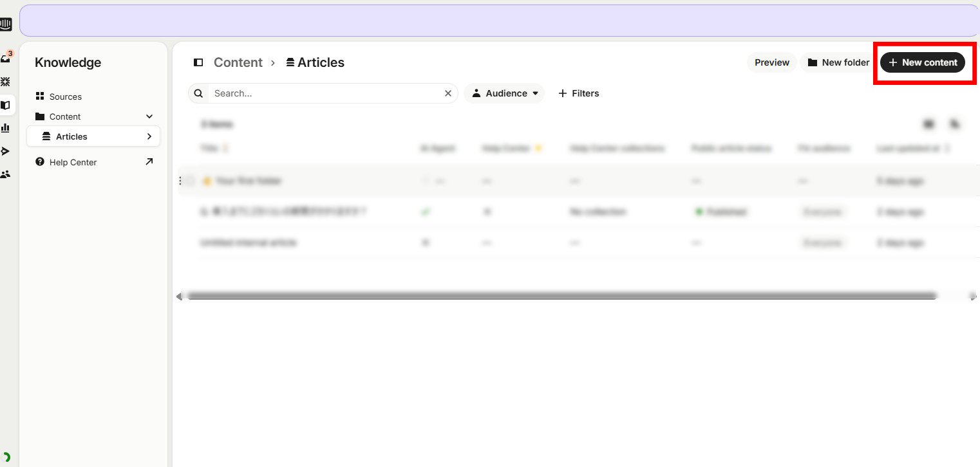980x467 pixels.
Task: Click the New folder button
Action: tap(838, 62)
